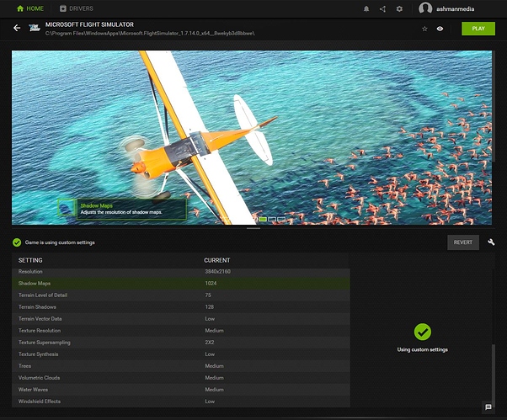Click the Medium value for Trees

(x=214, y=366)
